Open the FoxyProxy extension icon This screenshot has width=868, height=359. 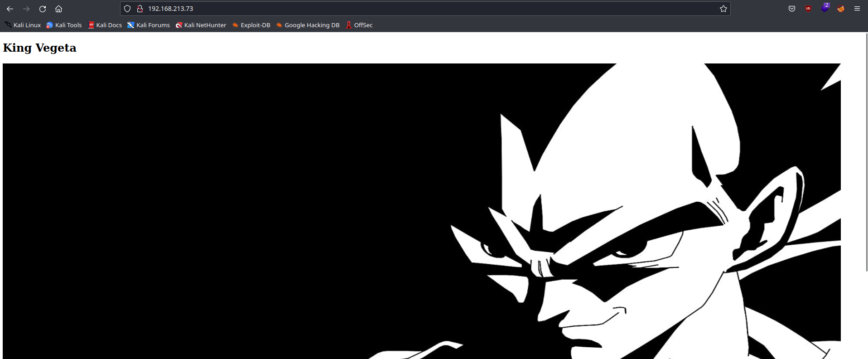coord(841,9)
